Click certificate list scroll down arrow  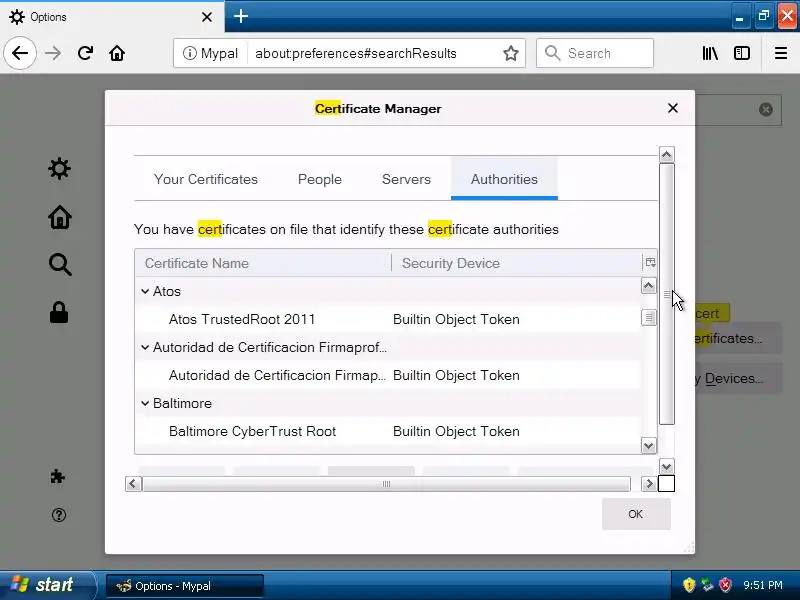point(648,446)
